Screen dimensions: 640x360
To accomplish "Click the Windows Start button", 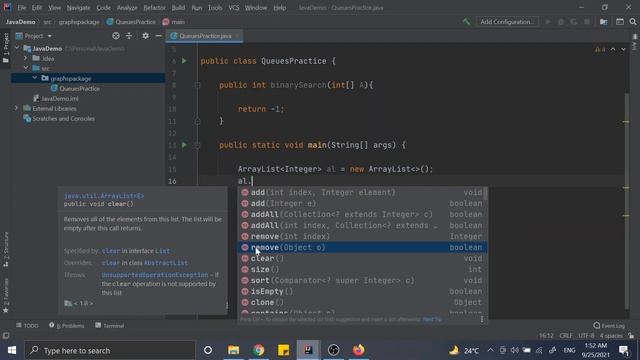I will point(12,350).
